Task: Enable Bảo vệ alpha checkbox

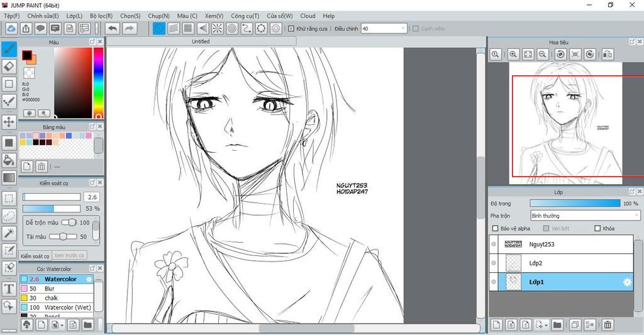Action: tap(495, 228)
